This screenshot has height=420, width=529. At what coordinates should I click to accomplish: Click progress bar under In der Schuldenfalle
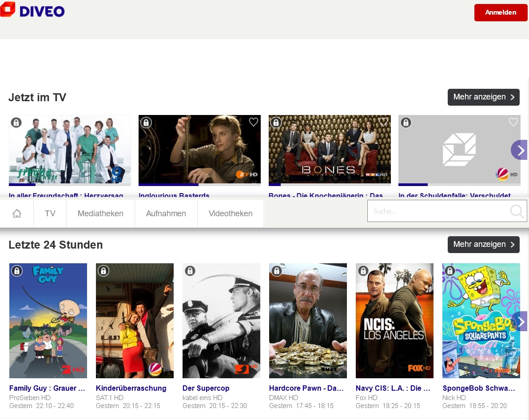460,185
